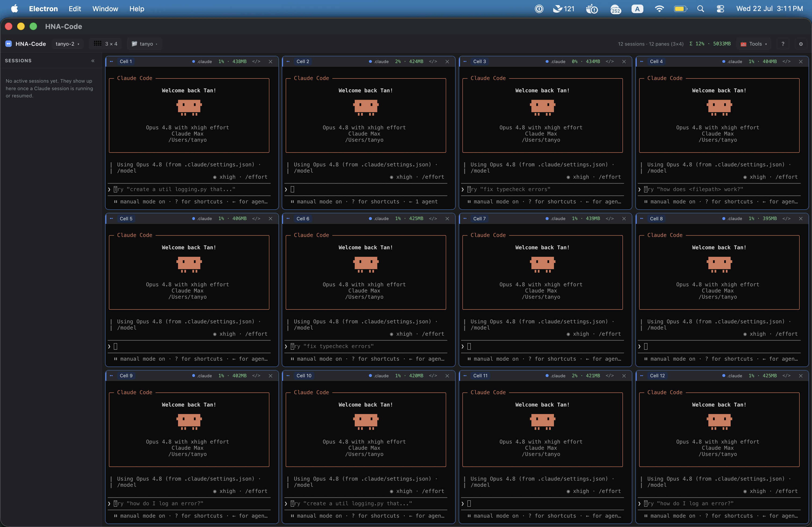Viewport: 812px width, 527px height.
Task: Focus the prompt input in Cell 5
Action: 189,346
